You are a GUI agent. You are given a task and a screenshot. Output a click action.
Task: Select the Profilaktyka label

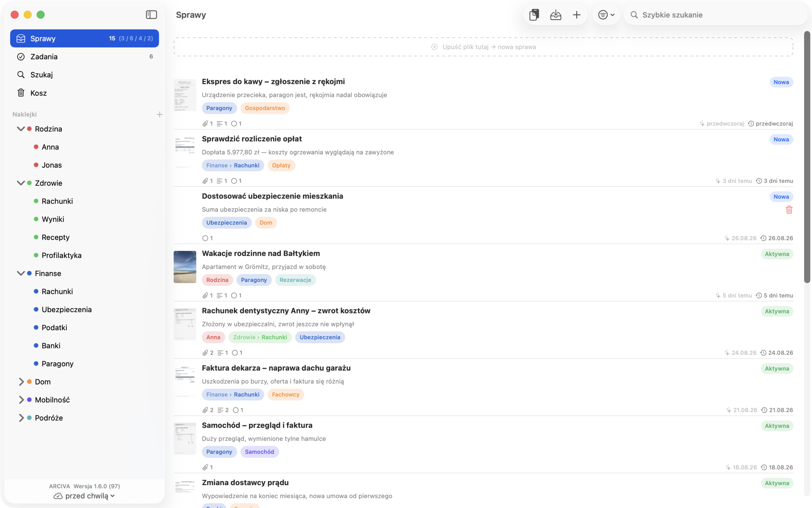[62, 255]
